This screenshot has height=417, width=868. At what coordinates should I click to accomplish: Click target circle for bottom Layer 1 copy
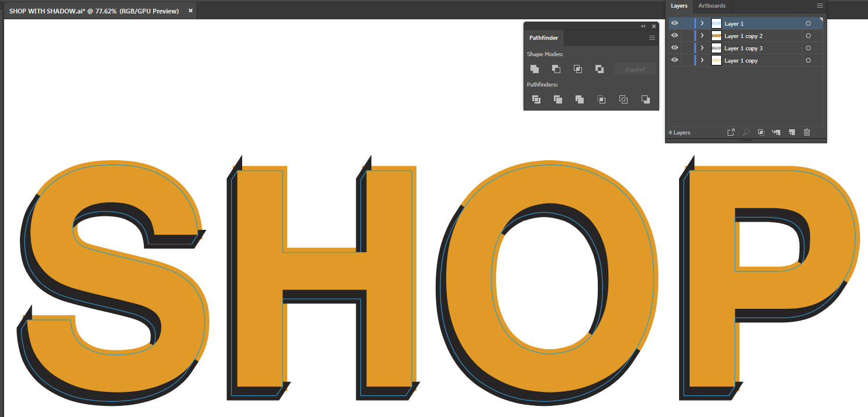(x=808, y=60)
